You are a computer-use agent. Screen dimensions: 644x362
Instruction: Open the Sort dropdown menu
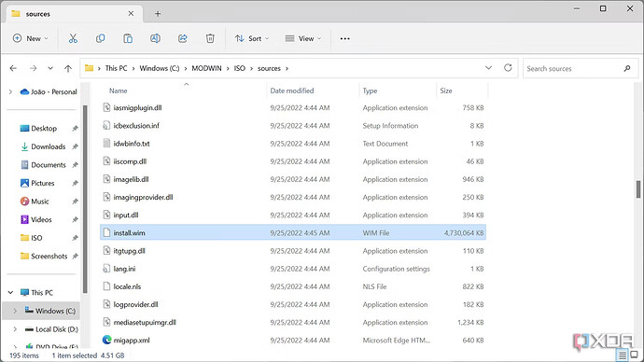[x=252, y=38]
